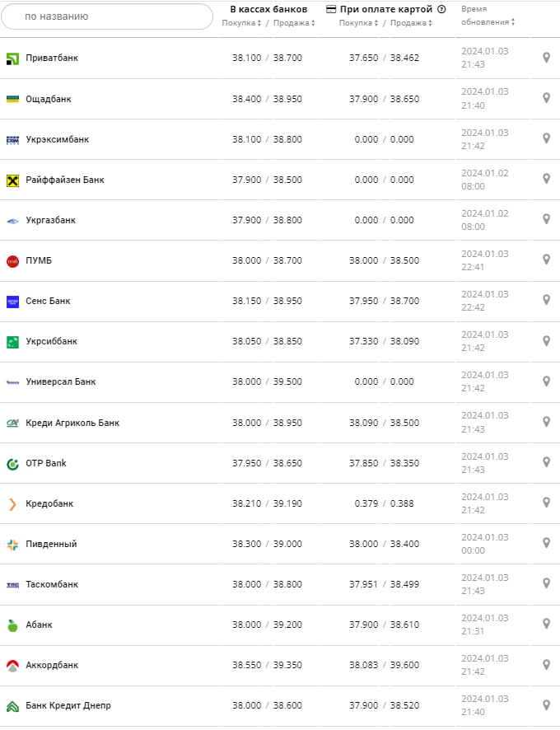Sort by 'Время обновления' column

pyautogui.click(x=488, y=16)
